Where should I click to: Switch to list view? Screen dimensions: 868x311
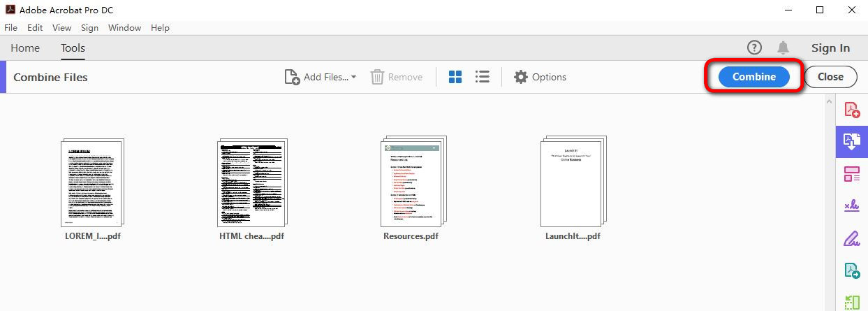482,77
